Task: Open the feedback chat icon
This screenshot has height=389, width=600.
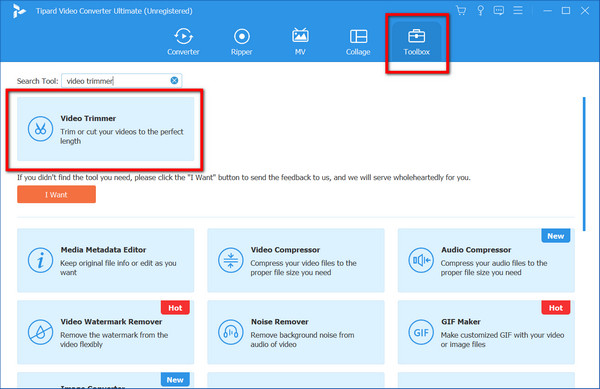Action: coord(499,10)
